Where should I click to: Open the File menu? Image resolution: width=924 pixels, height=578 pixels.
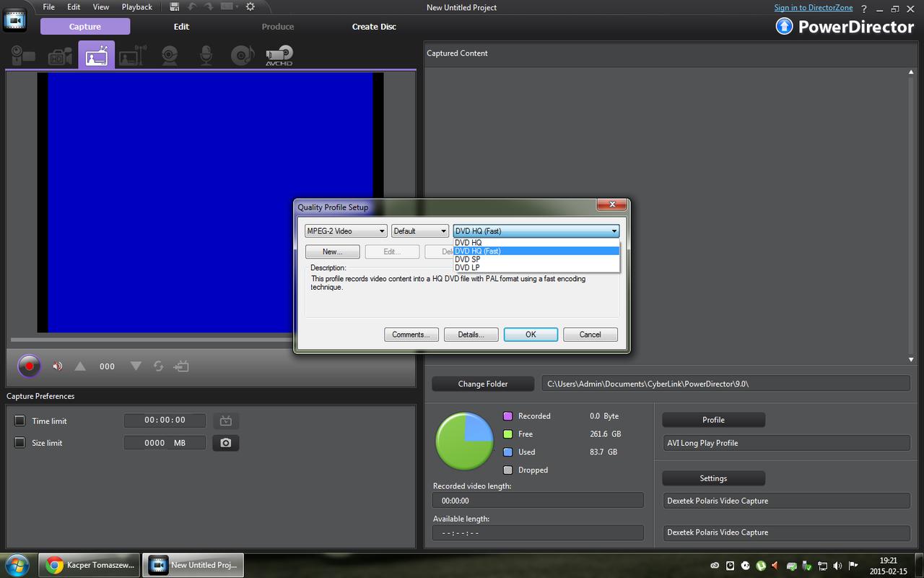point(48,7)
